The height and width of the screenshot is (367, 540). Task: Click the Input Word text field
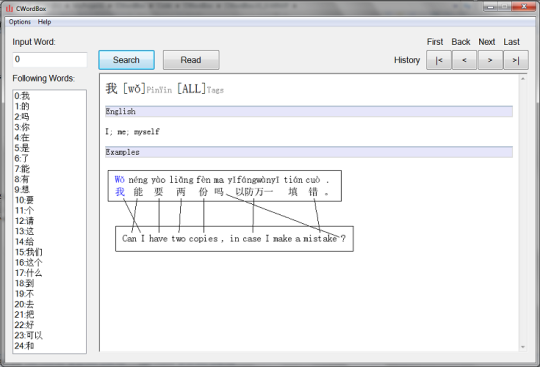click(50, 60)
